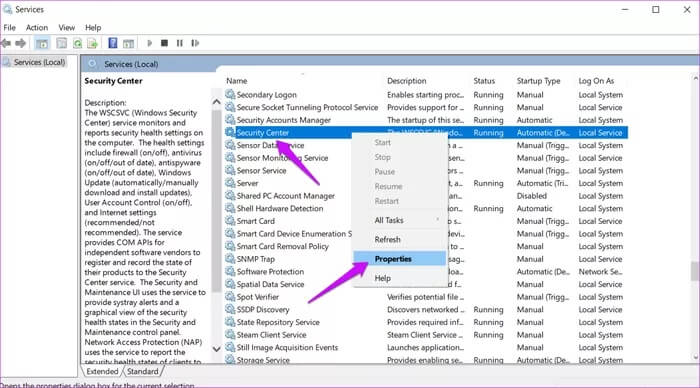Open the Action menu

pyautogui.click(x=37, y=28)
